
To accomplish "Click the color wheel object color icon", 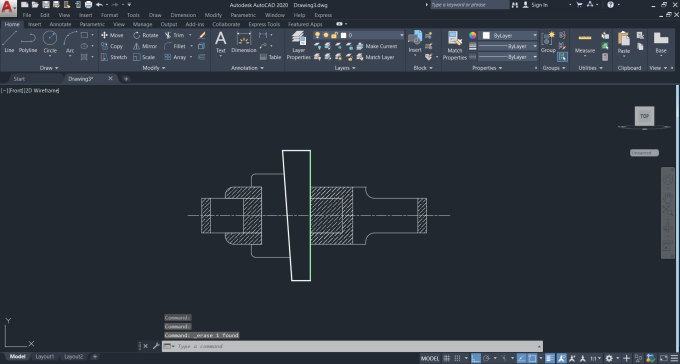I will click(473, 35).
